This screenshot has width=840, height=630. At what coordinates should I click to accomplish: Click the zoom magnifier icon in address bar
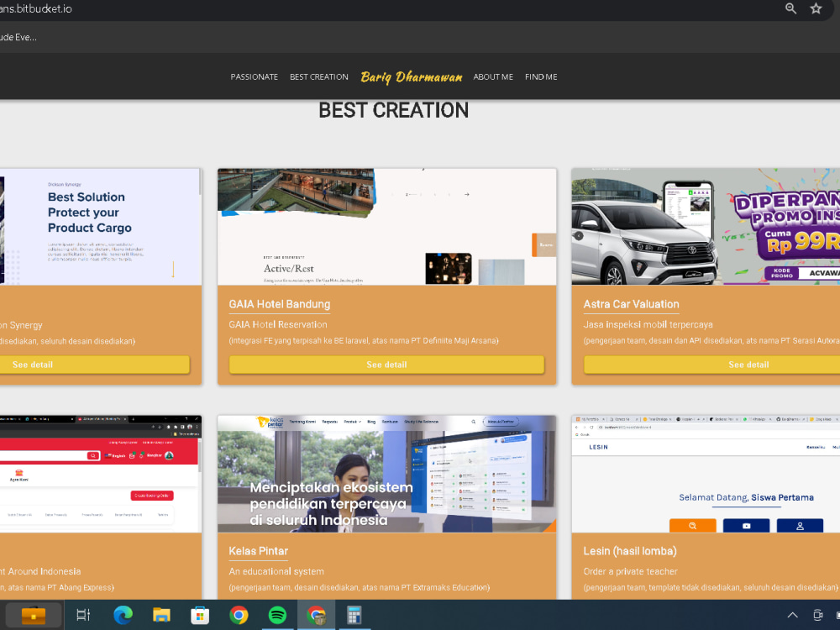790,8
